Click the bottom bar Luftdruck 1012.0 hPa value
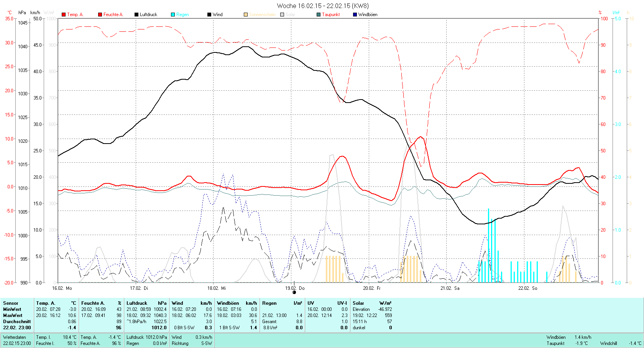644x348 pixels. [156, 337]
